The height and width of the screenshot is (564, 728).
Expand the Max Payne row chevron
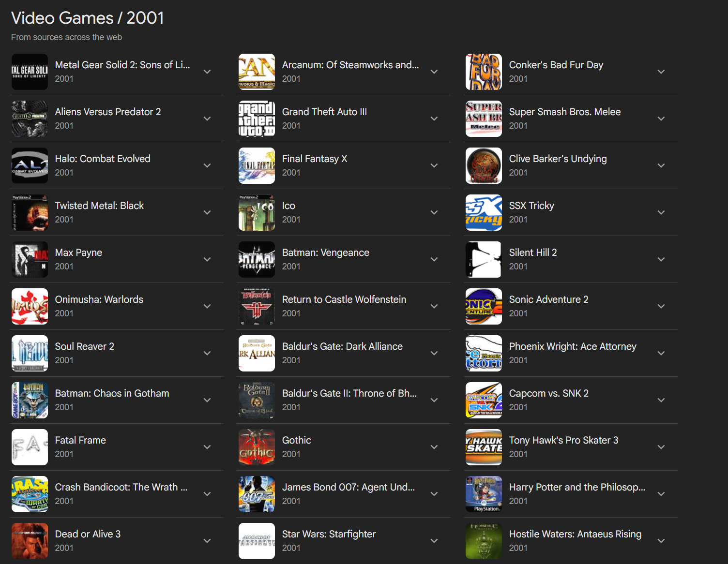click(x=207, y=259)
